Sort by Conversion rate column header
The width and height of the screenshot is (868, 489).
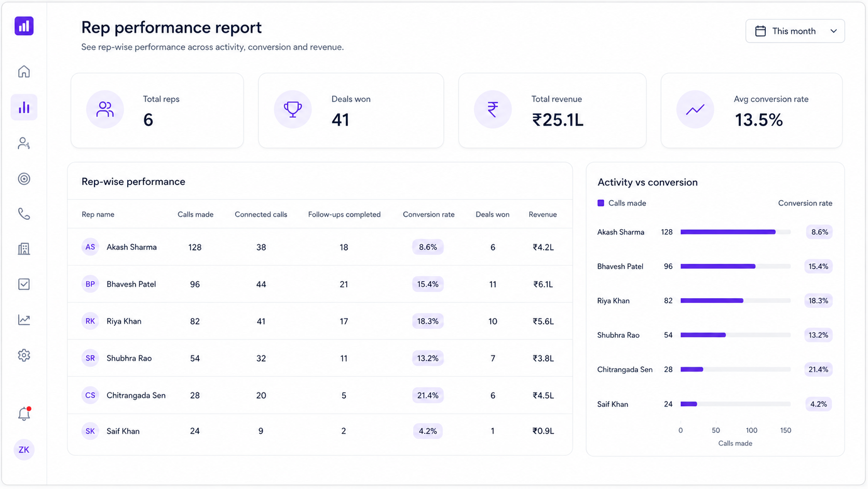pos(428,215)
